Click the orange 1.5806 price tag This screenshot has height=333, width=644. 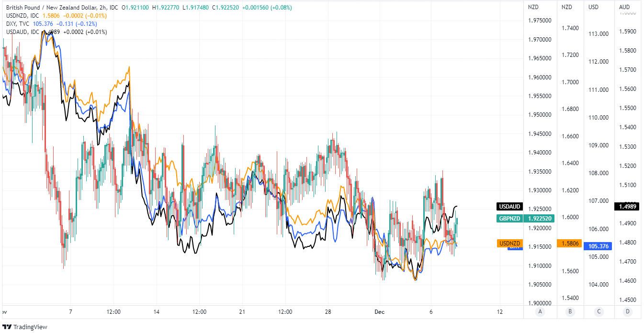pyautogui.click(x=570, y=244)
